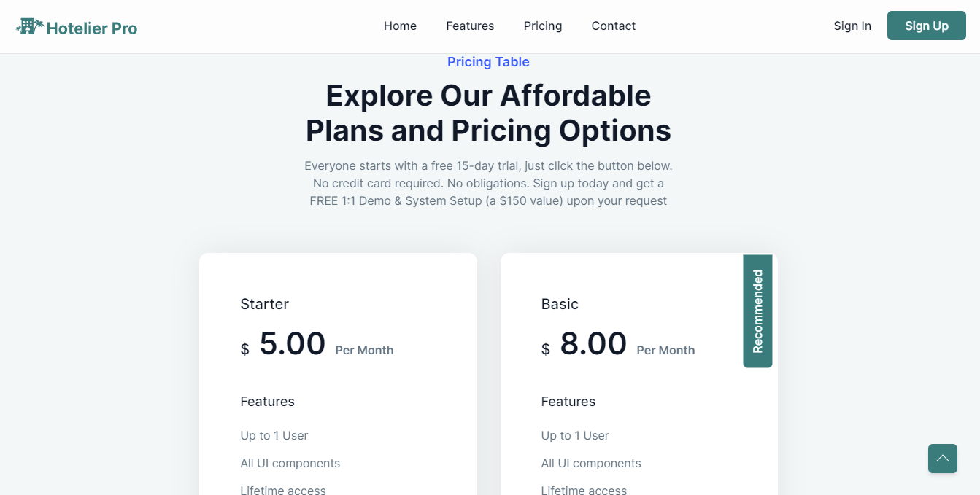Click the Hotelier Pro brand name text
Viewport: 980px width, 495px height.
(x=92, y=28)
